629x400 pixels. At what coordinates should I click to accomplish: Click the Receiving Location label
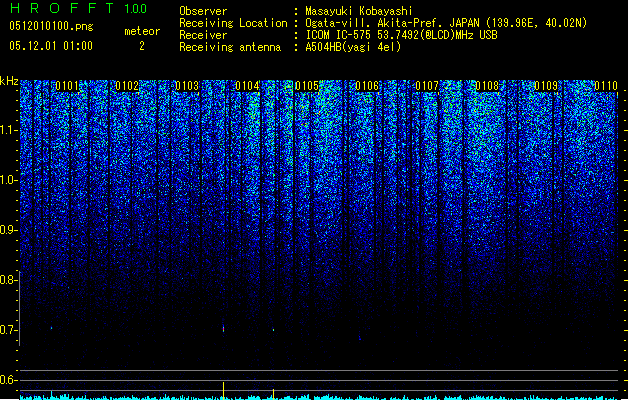point(233,23)
